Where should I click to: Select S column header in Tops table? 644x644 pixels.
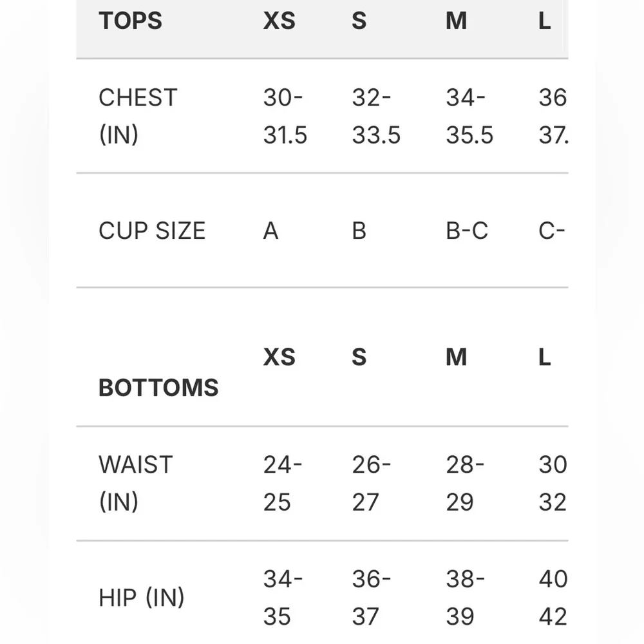(x=359, y=21)
